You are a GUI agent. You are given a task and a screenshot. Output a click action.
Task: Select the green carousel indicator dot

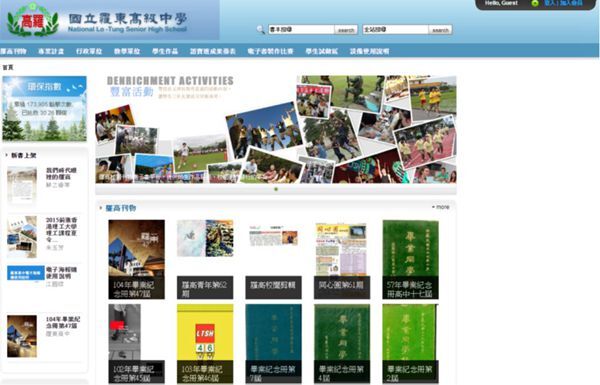[x=276, y=189]
